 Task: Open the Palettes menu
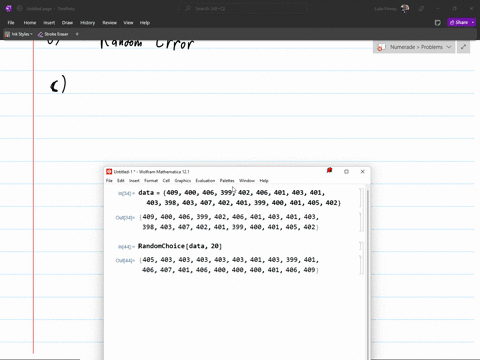tap(227, 181)
